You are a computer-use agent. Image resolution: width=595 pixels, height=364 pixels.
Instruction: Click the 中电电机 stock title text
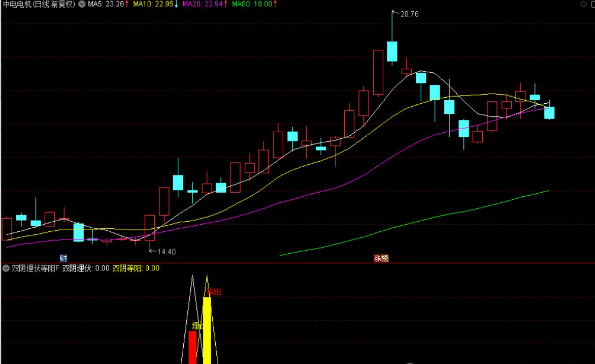click(17, 4)
